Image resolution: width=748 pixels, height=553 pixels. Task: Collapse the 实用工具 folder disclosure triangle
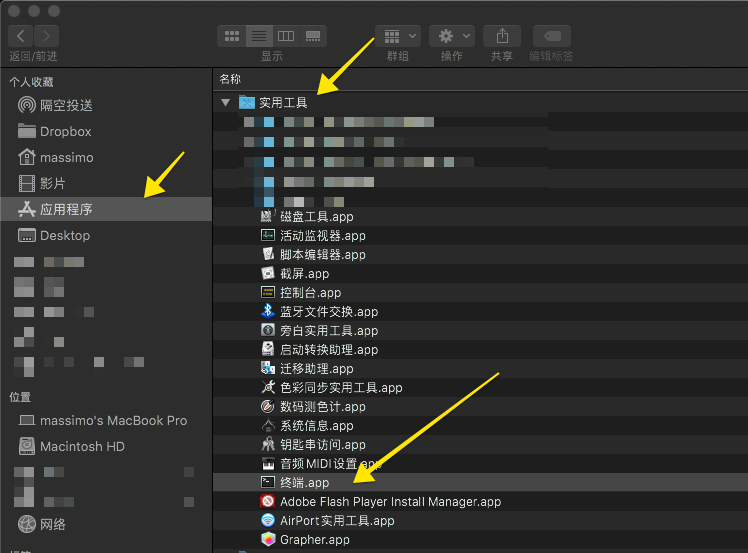pos(226,103)
